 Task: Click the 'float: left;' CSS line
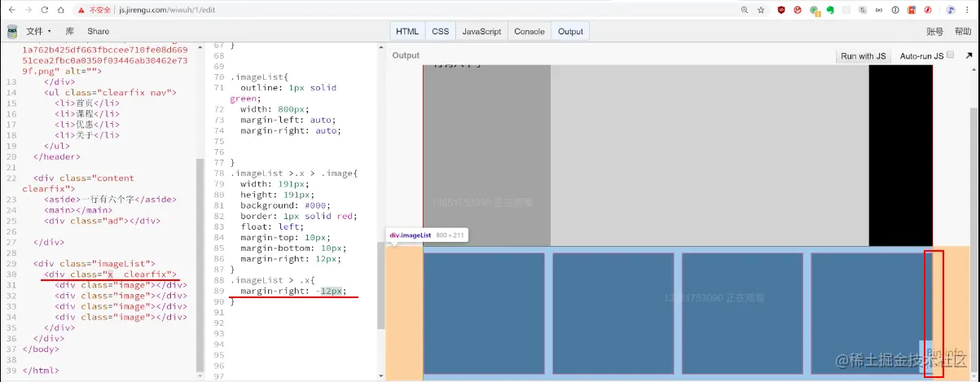click(270, 226)
